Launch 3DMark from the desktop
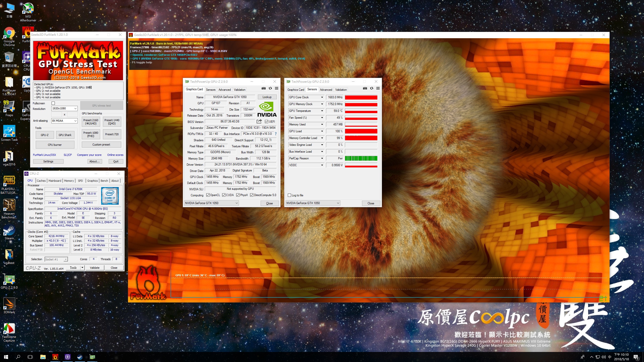This screenshot has height=362, width=644. click(x=9, y=306)
